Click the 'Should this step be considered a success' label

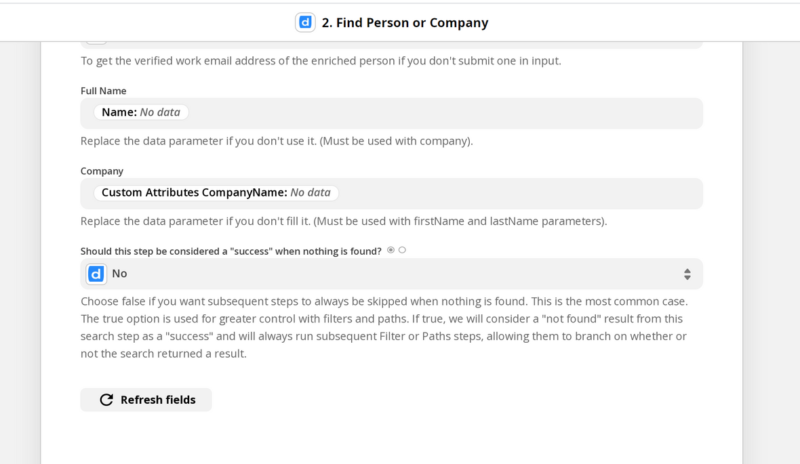pos(231,251)
